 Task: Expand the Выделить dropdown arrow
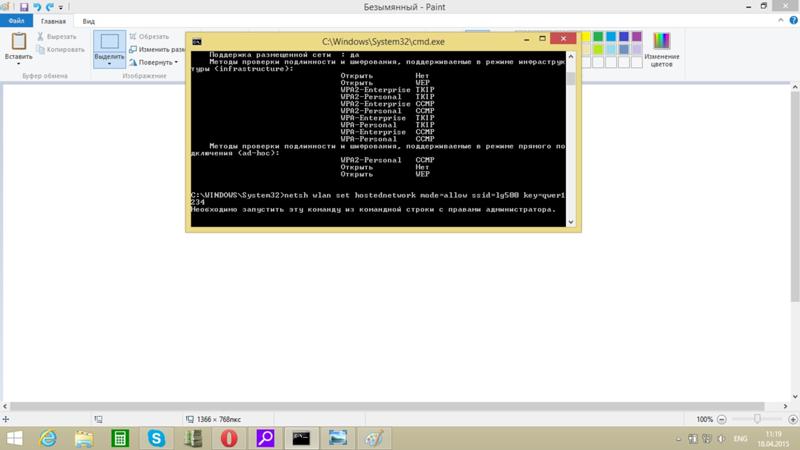109,64
